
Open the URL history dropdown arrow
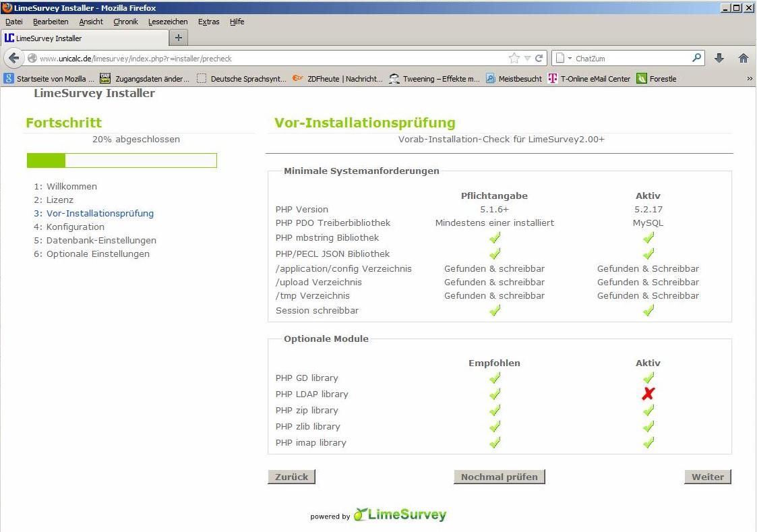pyautogui.click(x=527, y=59)
